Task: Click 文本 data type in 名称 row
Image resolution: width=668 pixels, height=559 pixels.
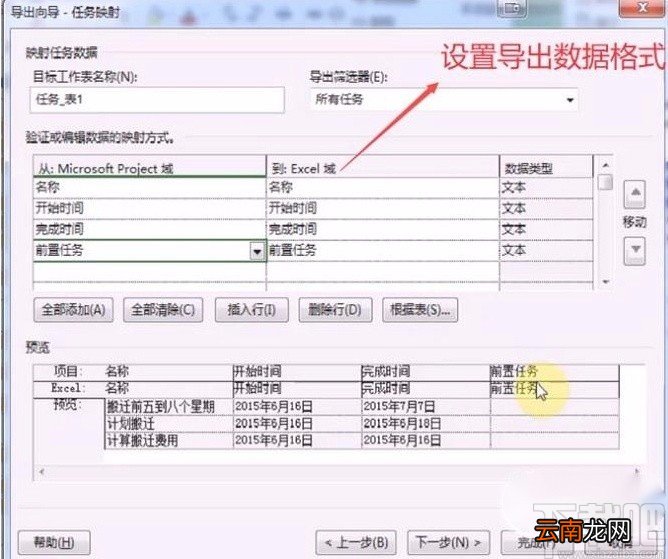Action: (x=546, y=188)
